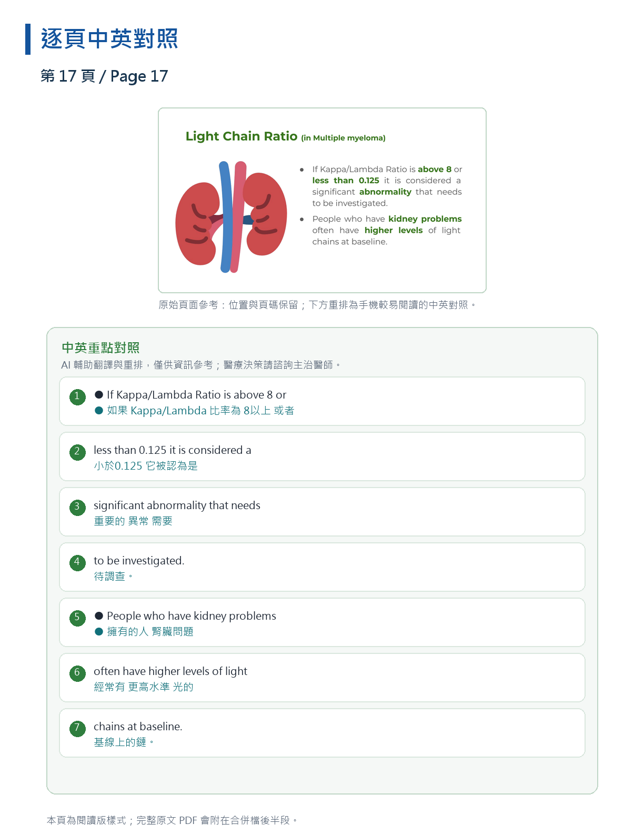
Task: Click the 'significant abnormality that needs' card
Action: tap(322, 512)
